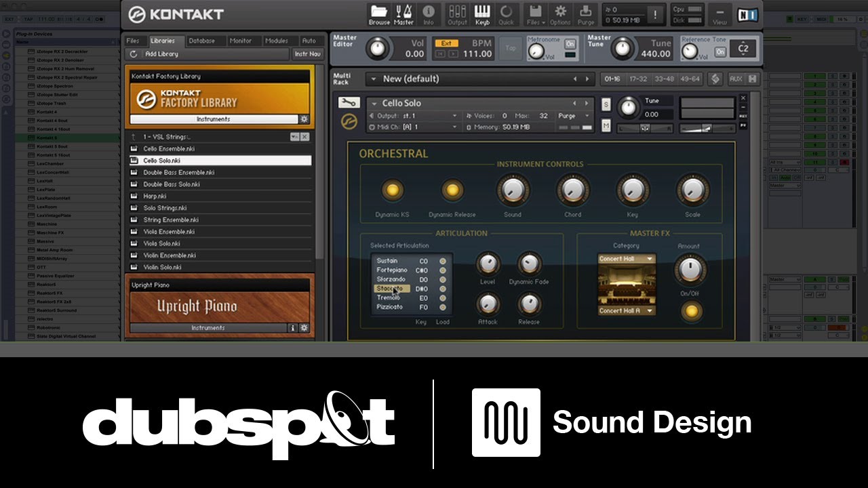Click the Multi Rack KSP script icon
The image size is (868, 488).
coord(715,79)
